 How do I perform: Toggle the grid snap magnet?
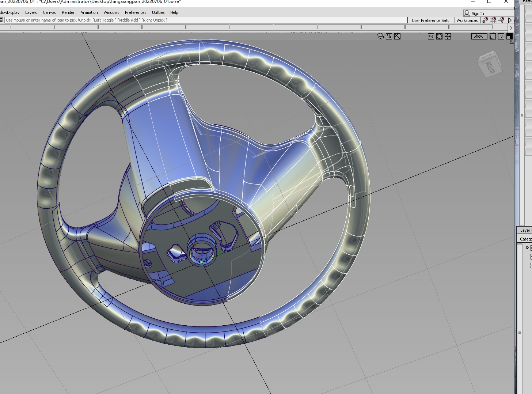493,20
